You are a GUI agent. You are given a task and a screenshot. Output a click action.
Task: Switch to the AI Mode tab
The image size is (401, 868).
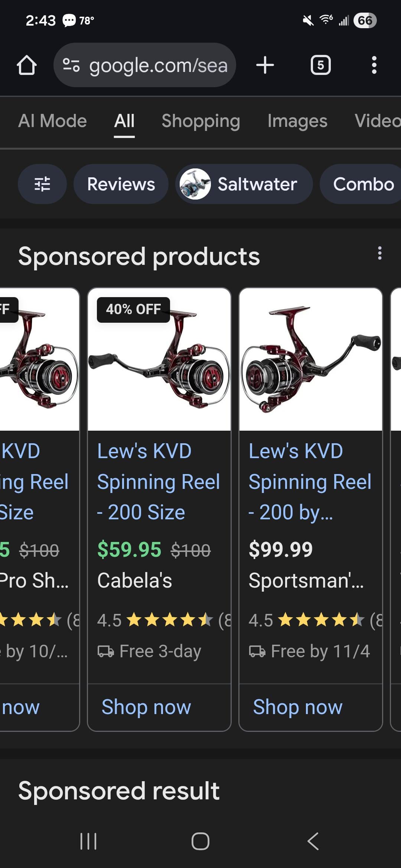(x=52, y=121)
